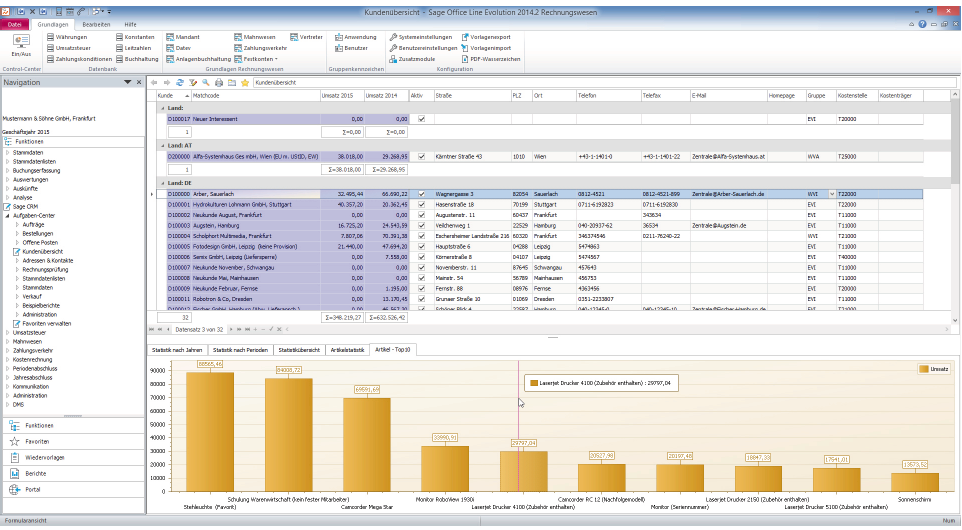This screenshot has width=962, height=530.
Task: Open Mandant settings in the ribbon
Action: click(183, 37)
